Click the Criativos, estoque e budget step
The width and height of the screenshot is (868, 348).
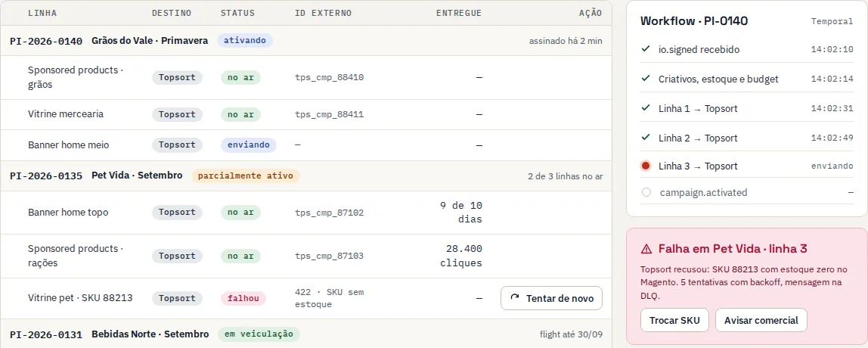pyautogui.click(x=747, y=79)
